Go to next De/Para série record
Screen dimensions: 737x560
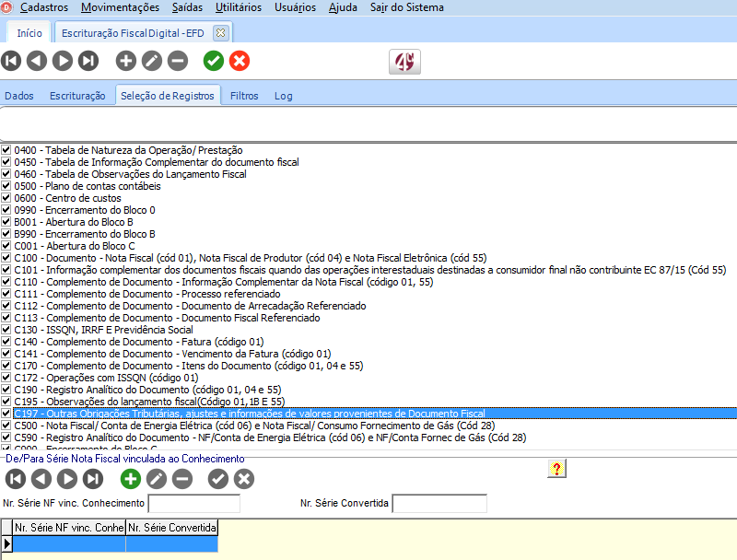pos(67,479)
